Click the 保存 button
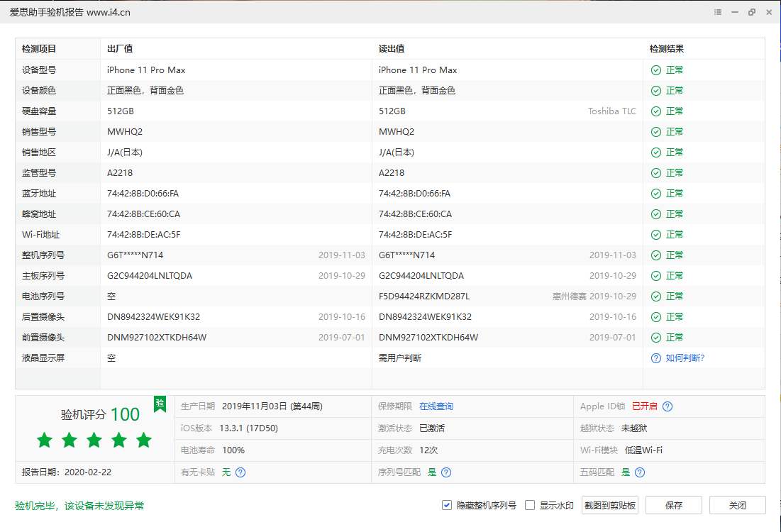 tap(673, 505)
